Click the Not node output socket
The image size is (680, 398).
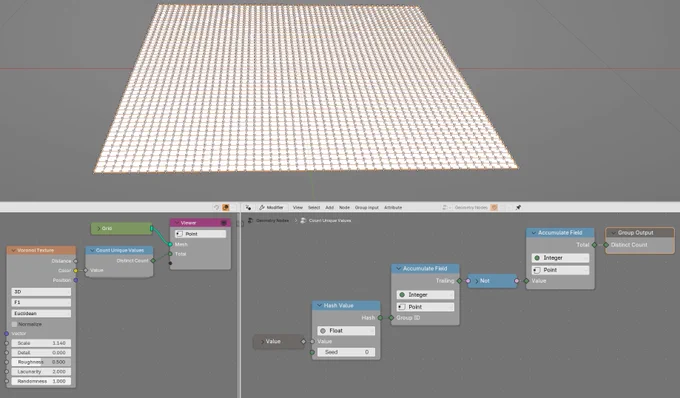click(x=516, y=281)
